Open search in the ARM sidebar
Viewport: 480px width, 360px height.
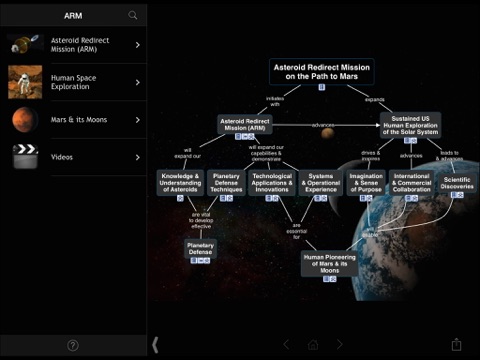(132, 15)
